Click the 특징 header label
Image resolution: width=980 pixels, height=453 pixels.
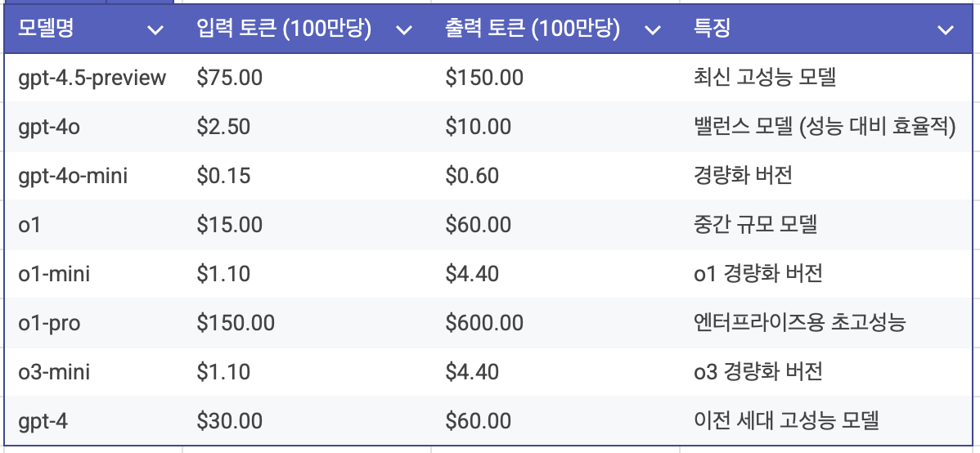click(712, 29)
